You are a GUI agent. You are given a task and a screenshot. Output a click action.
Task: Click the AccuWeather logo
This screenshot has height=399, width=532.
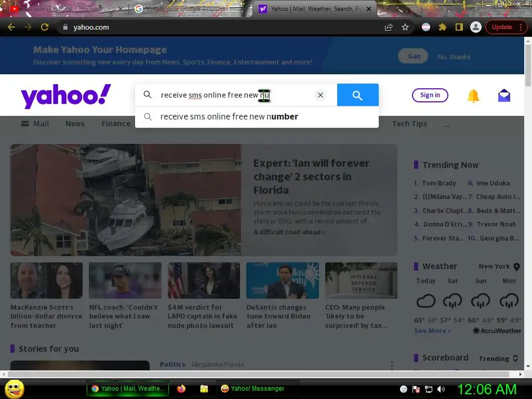pos(497,331)
